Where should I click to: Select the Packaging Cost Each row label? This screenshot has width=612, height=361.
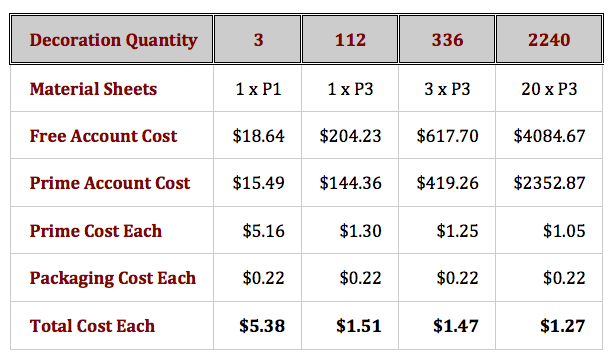(113, 278)
